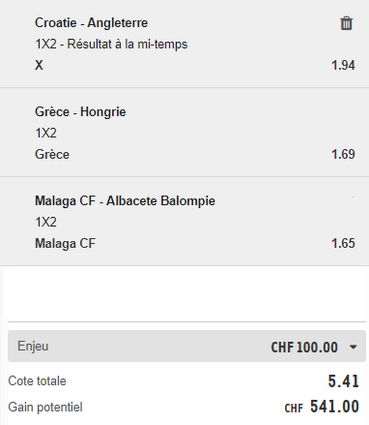
Task: Select the 1X2 - Résultat à la mi-temps label
Action: (111, 44)
